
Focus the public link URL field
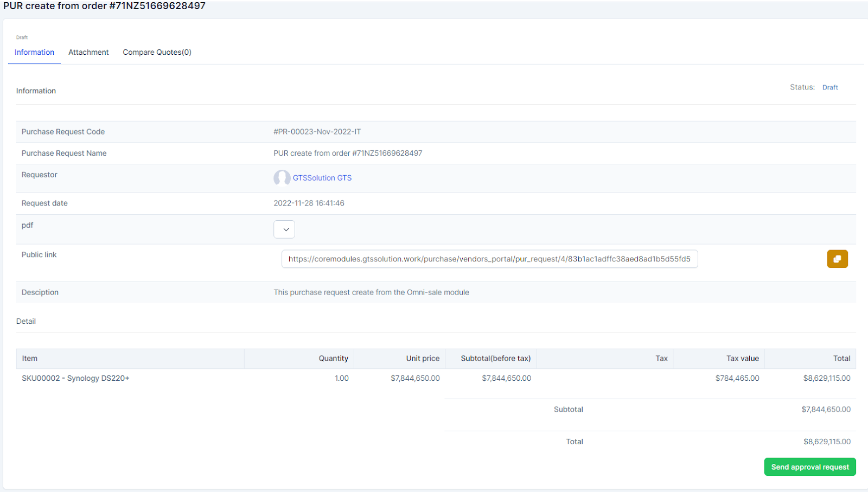tap(489, 259)
